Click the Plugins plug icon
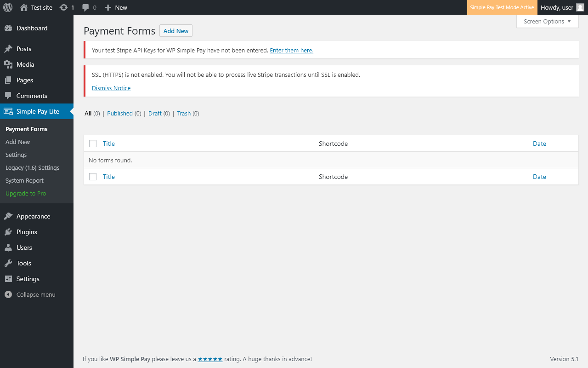The height and width of the screenshot is (368, 588). pyautogui.click(x=8, y=232)
